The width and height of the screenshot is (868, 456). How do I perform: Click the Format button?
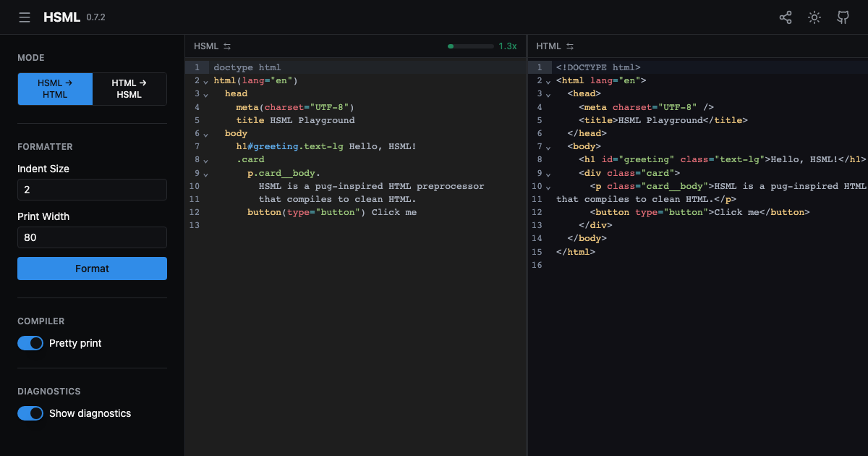pos(92,269)
